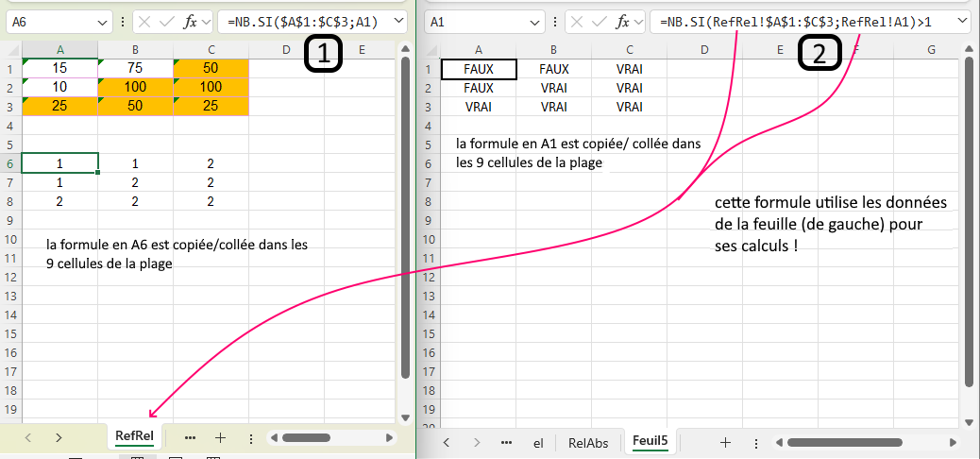Click Insert Function fx icon in left window
This screenshot has height=459, width=980.
pos(191,21)
